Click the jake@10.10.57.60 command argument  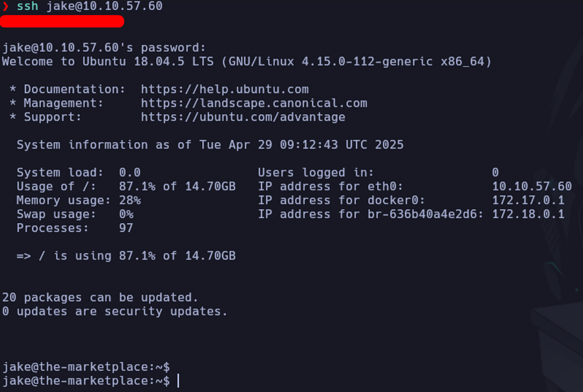104,6
